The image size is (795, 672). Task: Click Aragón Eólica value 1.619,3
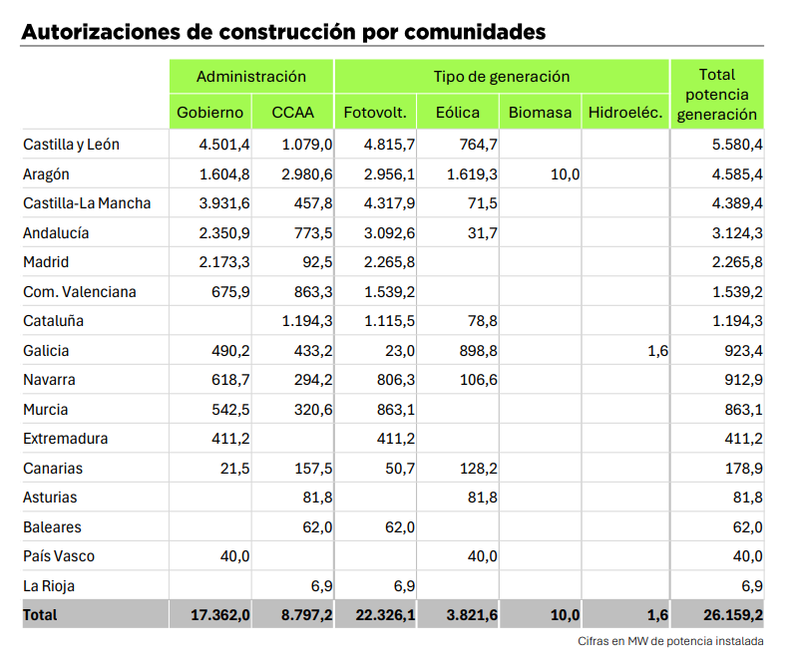tap(472, 174)
